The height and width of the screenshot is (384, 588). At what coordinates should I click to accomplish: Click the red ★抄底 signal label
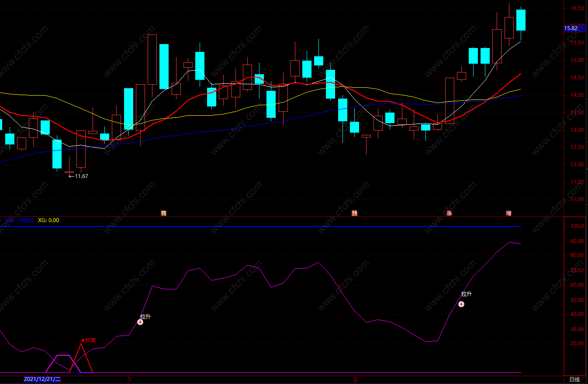(x=89, y=340)
